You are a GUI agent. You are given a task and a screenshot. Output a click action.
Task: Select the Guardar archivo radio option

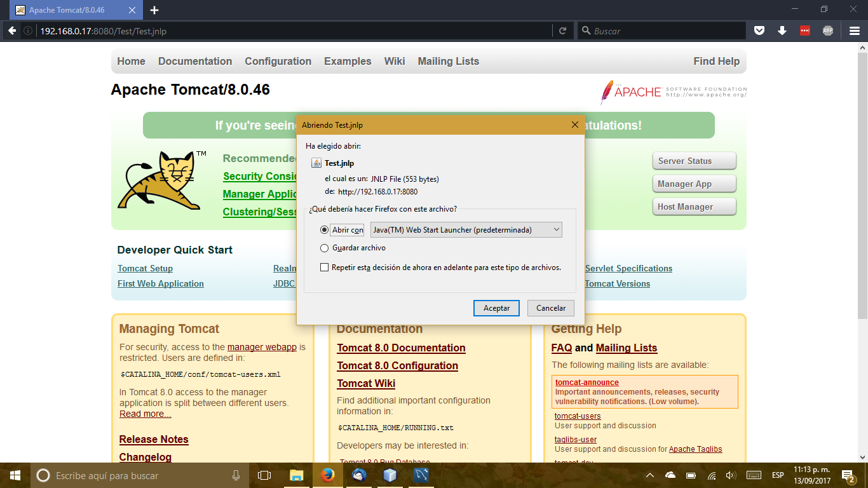coord(324,248)
